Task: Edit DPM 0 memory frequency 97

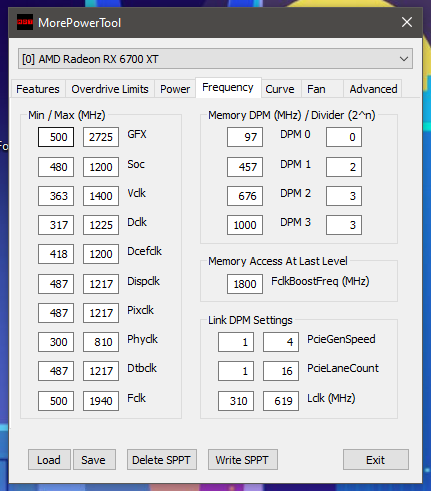Action: [x=245, y=137]
